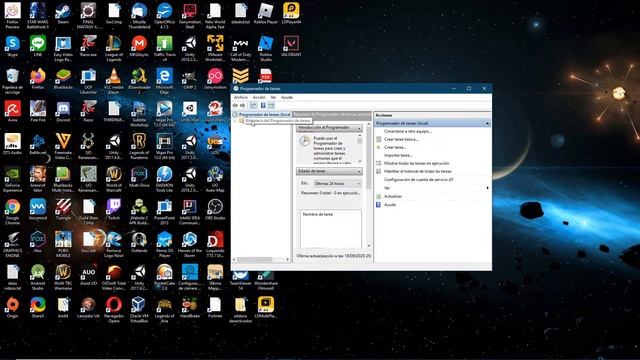
Task: Open Discord desktop icon
Action: click(63, 111)
